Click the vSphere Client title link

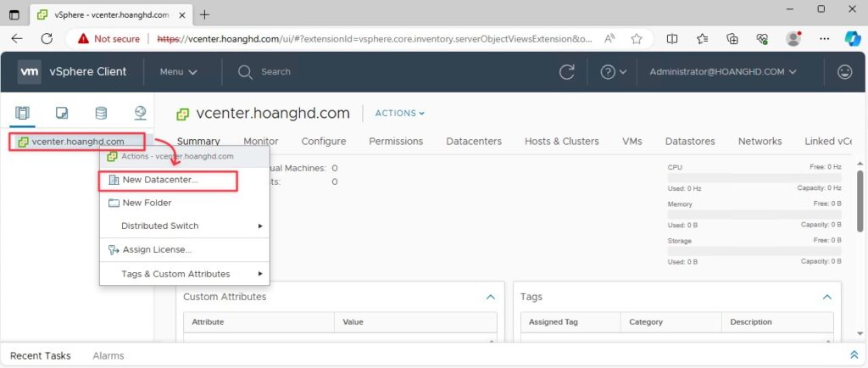pyautogui.click(x=88, y=72)
